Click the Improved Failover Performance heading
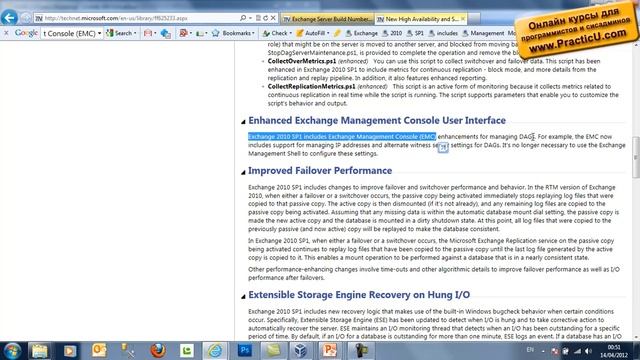Screen dimensions: 640x360 point(320,171)
